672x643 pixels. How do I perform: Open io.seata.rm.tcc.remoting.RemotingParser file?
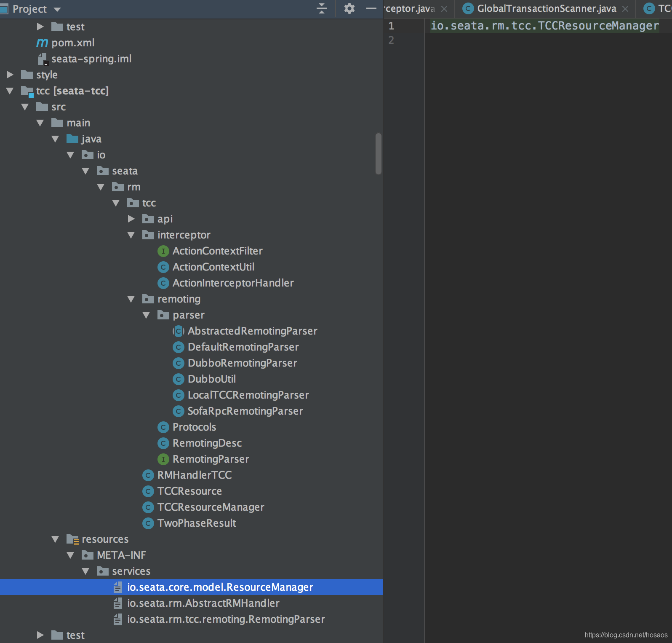[x=226, y=619]
